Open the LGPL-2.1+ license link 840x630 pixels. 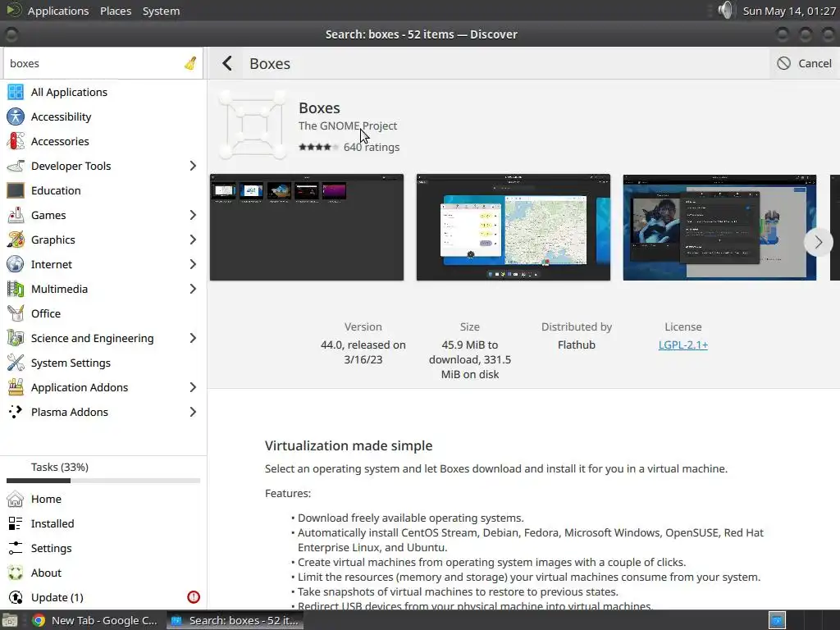coord(683,345)
